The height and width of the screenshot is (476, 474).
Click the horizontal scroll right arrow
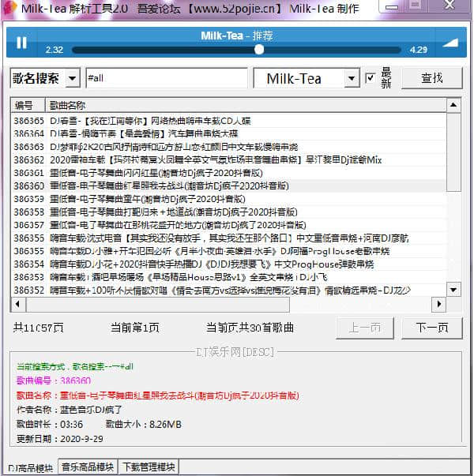tap(438, 304)
